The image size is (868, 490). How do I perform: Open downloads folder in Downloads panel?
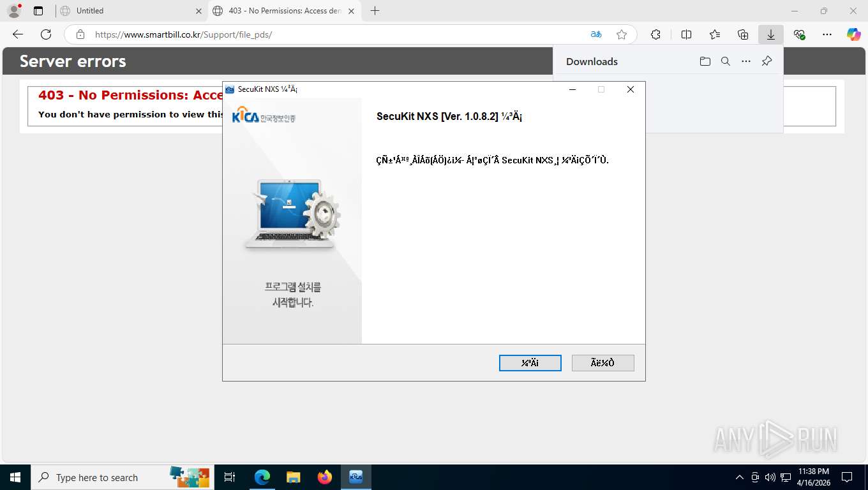[x=705, y=61]
